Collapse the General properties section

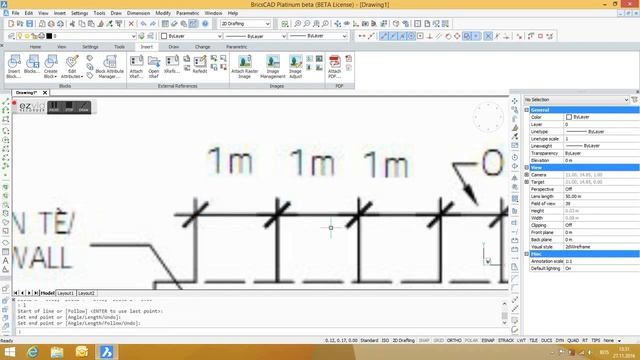click(x=527, y=110)
